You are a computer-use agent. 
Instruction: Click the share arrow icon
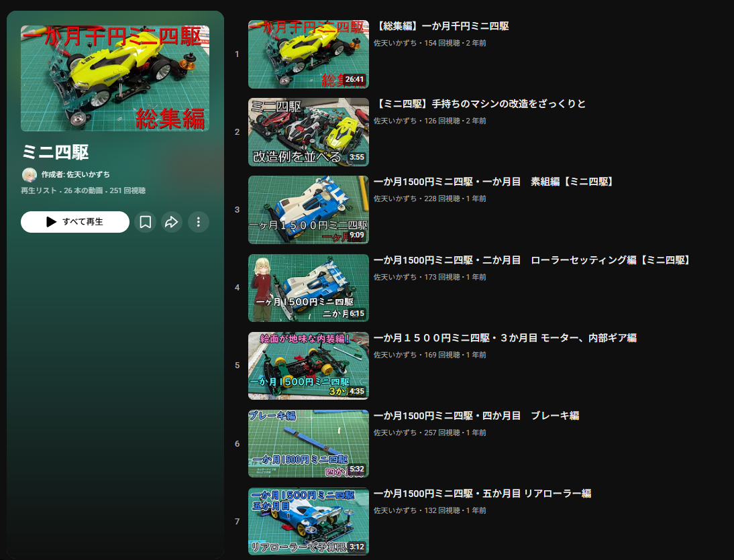(x=172, y=222)
